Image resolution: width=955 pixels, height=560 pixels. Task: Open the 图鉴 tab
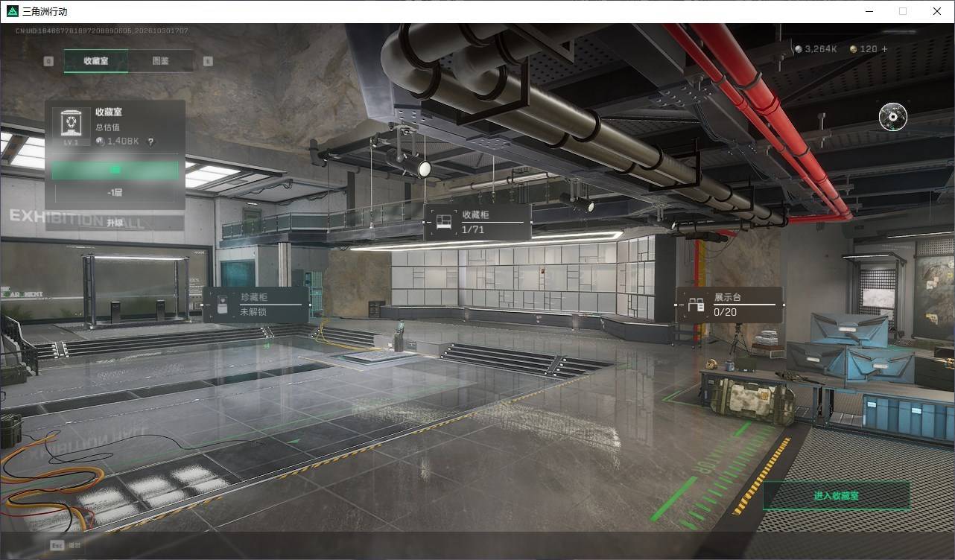click(161, 61)
